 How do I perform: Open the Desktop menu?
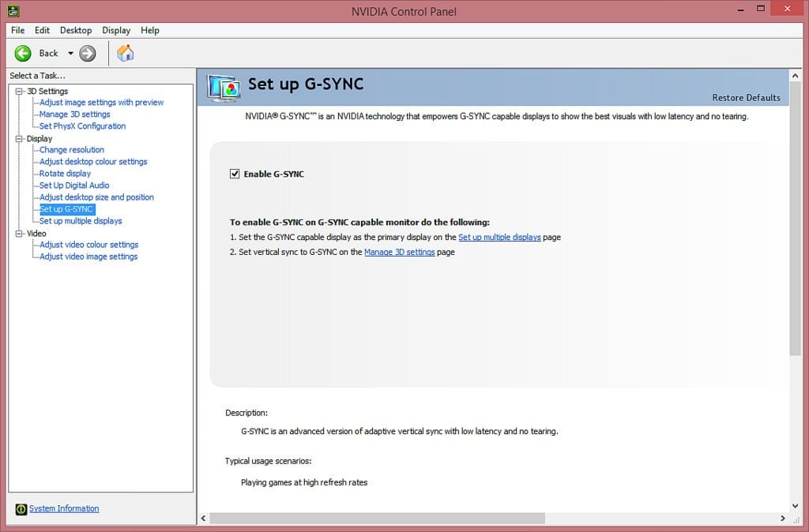click(x=76, y=31)
